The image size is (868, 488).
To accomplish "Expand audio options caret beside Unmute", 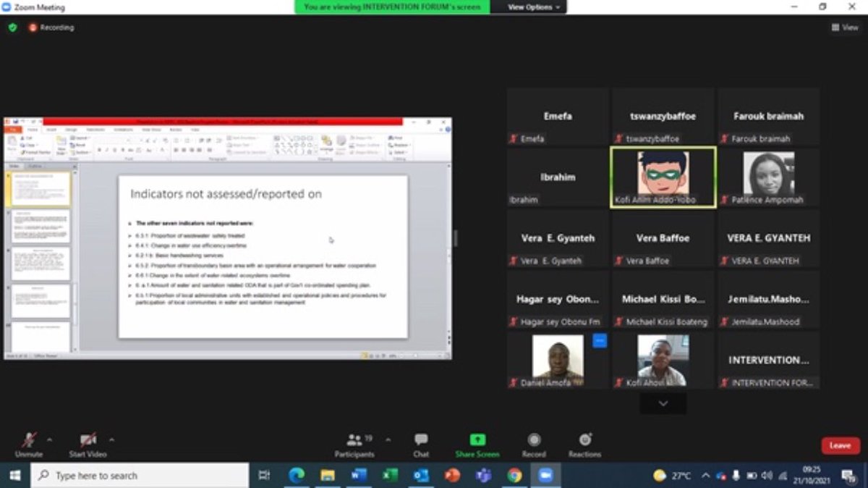I will tap(50, 439).
